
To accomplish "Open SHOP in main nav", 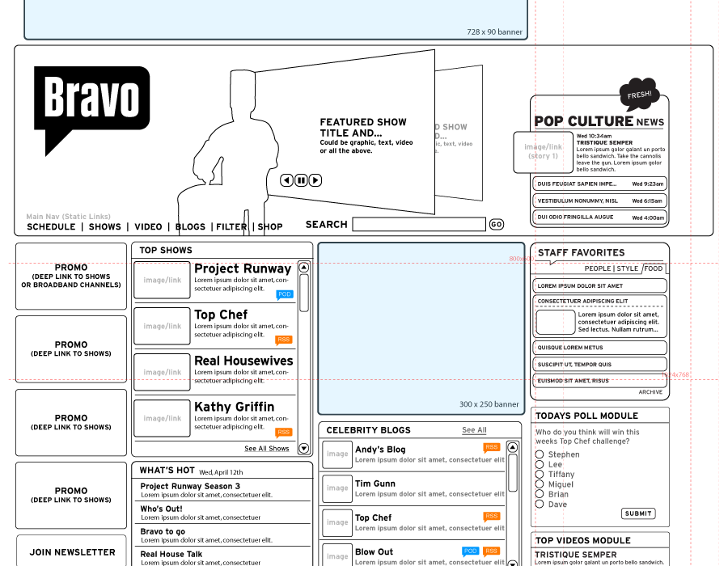I will coord(270,227).
